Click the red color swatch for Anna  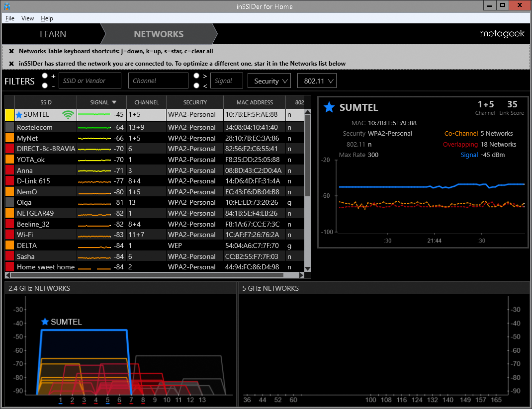coord(10,170)
